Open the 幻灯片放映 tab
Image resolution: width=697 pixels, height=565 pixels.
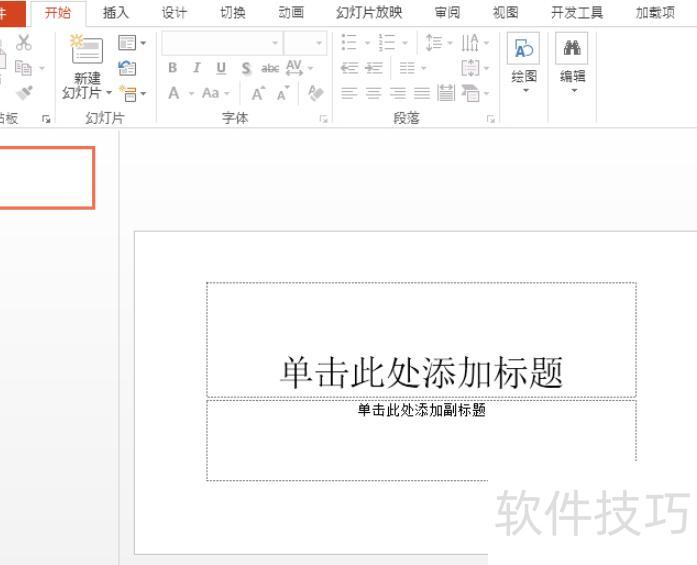[369, 12]
